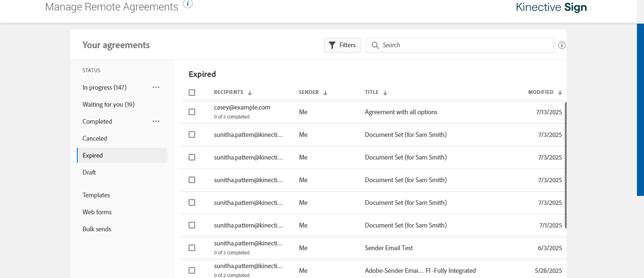Sort by Title column arrow
Image resolution: width=644 pixels, height=278 pixels.
tap(385, 93)
